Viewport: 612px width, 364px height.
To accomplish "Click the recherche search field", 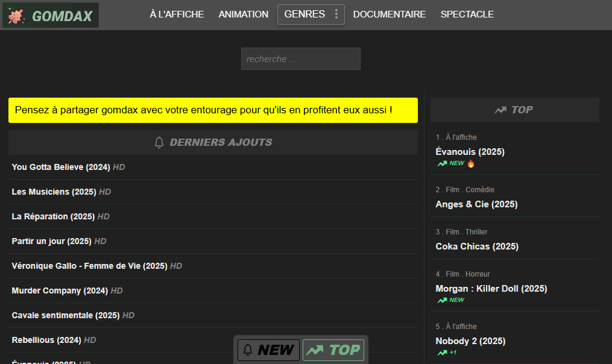I will pyautogui.click(x=300, y=59).
